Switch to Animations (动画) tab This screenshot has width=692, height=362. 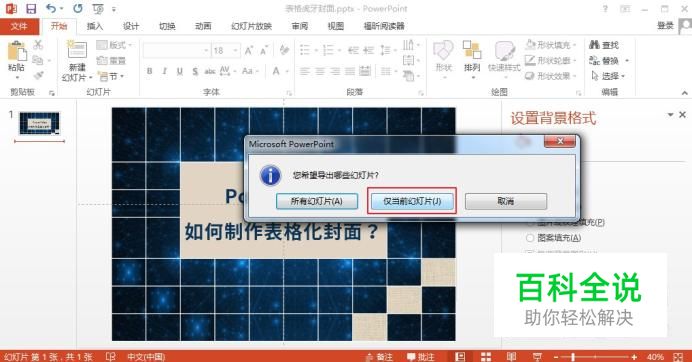click(203, 26)
